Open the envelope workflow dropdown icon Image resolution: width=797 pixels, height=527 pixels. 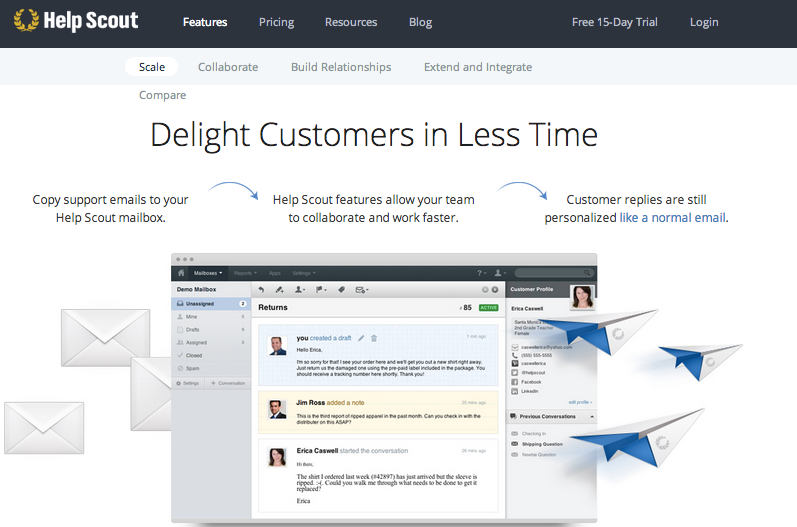point(362,290)
